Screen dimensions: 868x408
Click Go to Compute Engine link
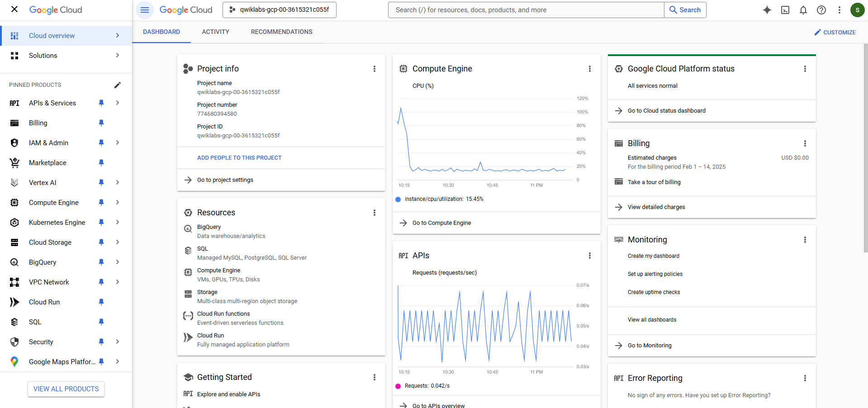(x=441, y=223)
